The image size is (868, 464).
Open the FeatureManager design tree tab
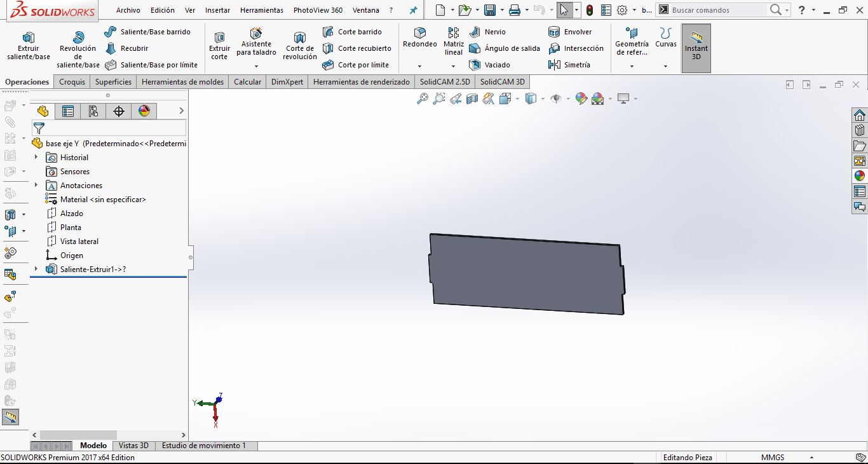pyautogui.click(x=43, y=111)
